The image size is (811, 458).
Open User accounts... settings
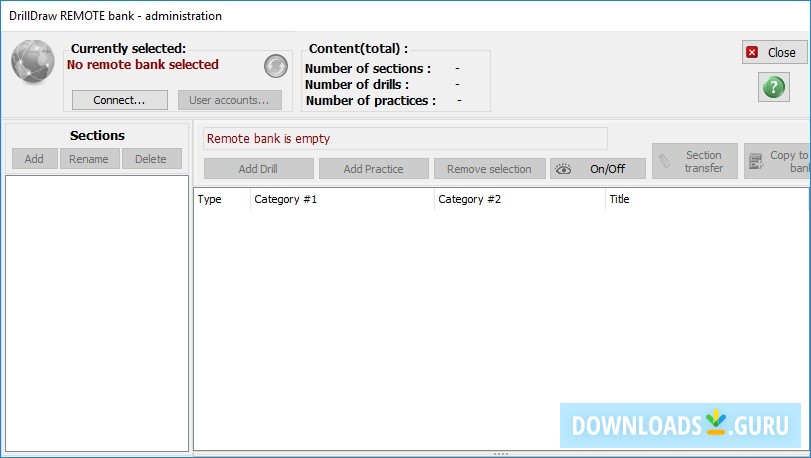pyautogui.click(x=230, y=100)
